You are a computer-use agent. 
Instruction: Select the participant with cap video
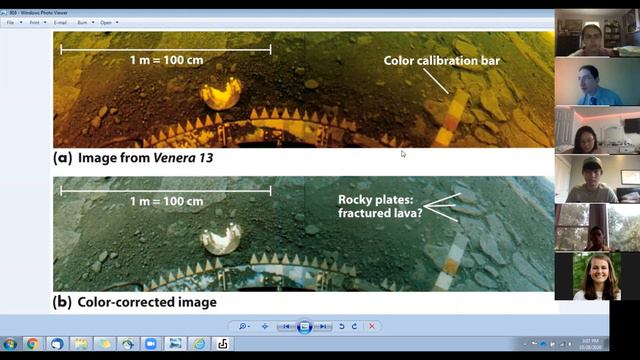pos(597,179)
